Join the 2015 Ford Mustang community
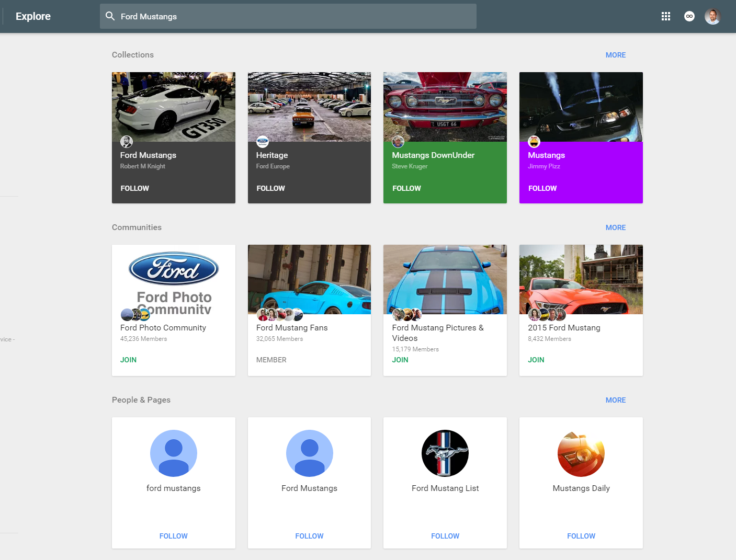This screenshot has height=560, width=736. [x=536, y=360]
